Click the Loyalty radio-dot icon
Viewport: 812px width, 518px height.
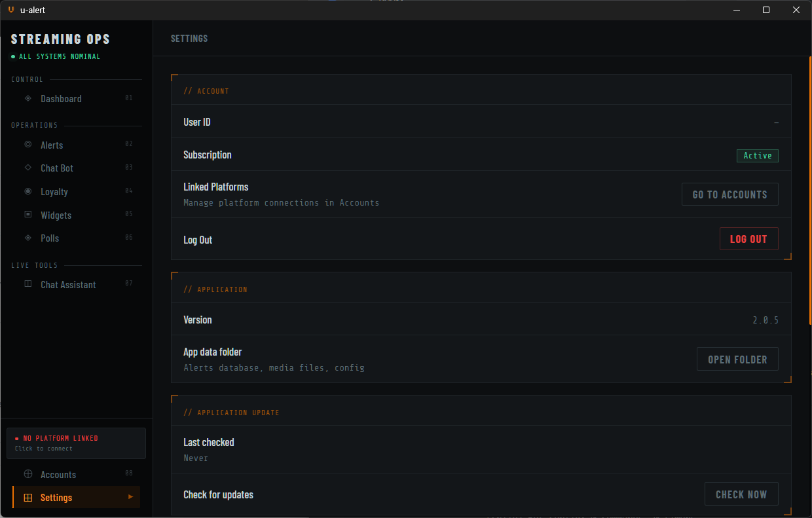pos(28,191)
